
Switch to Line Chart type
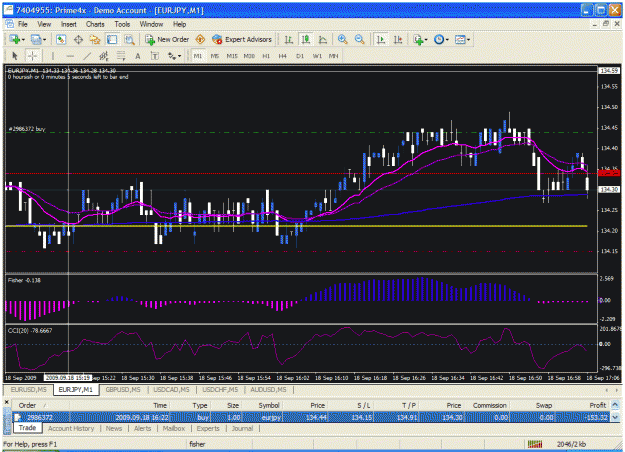click(x=322, y=39)
